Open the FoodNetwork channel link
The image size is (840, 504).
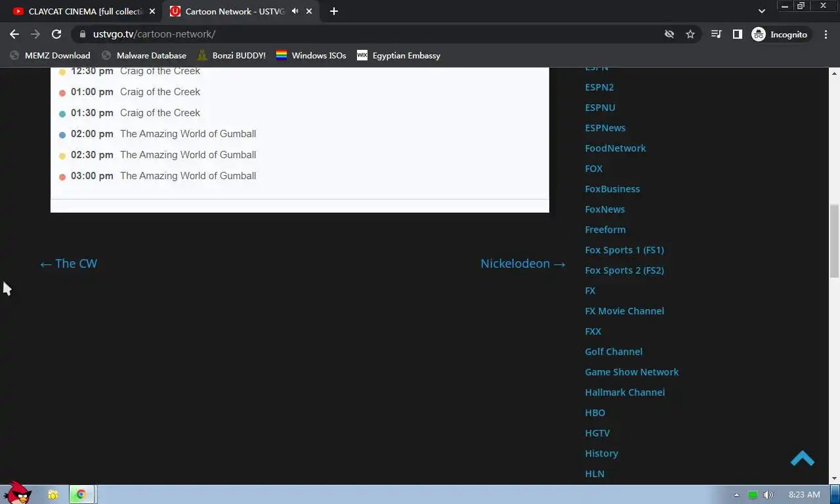(x=615, y=148)
